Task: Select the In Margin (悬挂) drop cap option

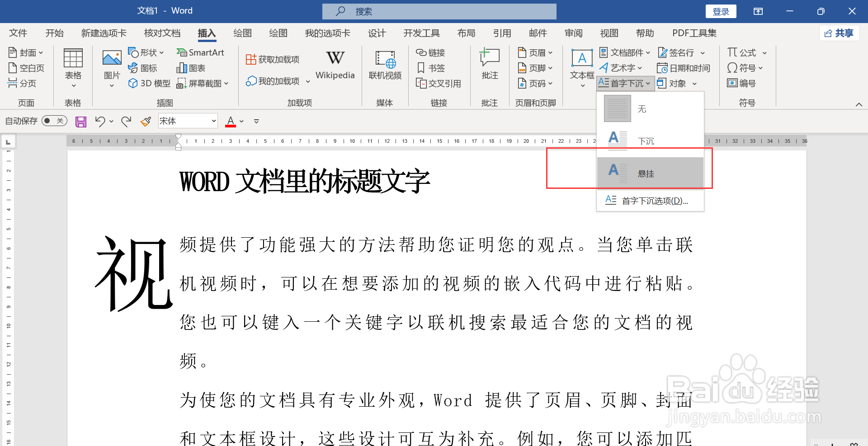Action: (x=650, y=173)
